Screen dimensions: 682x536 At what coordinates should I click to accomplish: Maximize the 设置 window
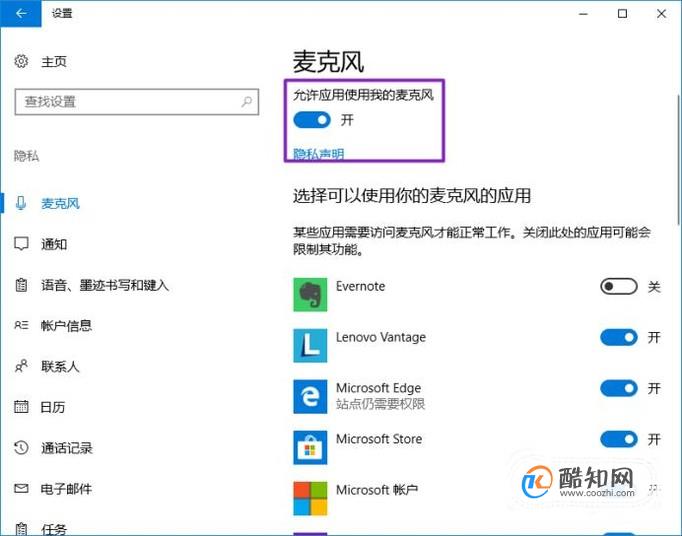pos(622,13)
